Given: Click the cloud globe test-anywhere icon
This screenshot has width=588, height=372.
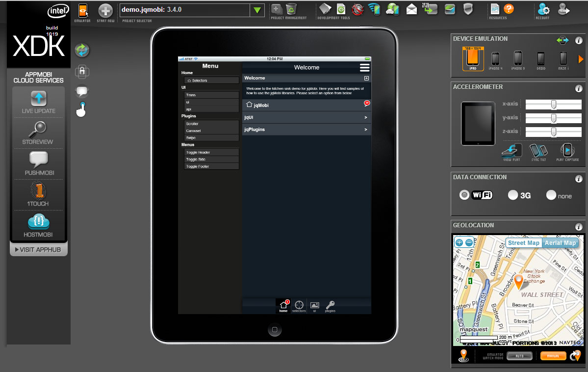Looking at the screenshot, I should coord(393,9).
